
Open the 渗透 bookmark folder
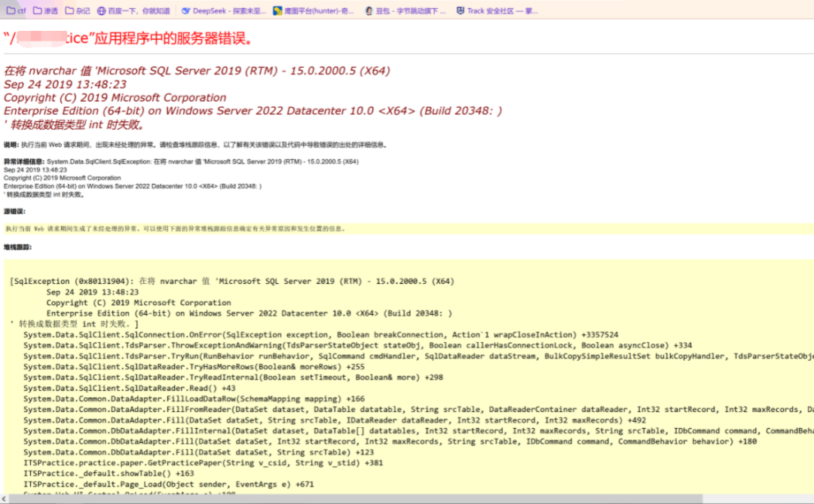[45, 11]
